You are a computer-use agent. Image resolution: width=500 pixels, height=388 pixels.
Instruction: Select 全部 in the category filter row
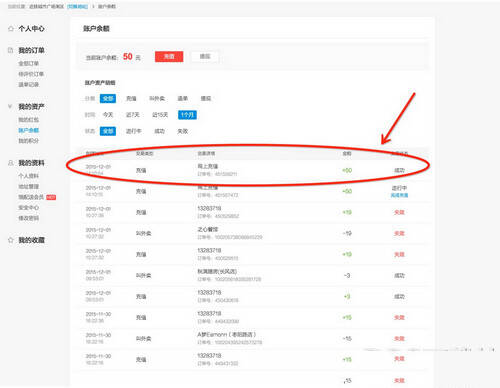point(108,99)
